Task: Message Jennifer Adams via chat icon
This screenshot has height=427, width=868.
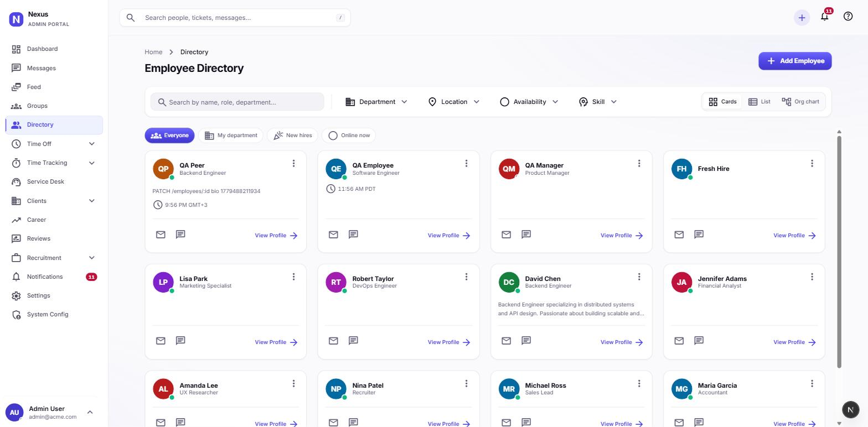Action: point(699,341)
